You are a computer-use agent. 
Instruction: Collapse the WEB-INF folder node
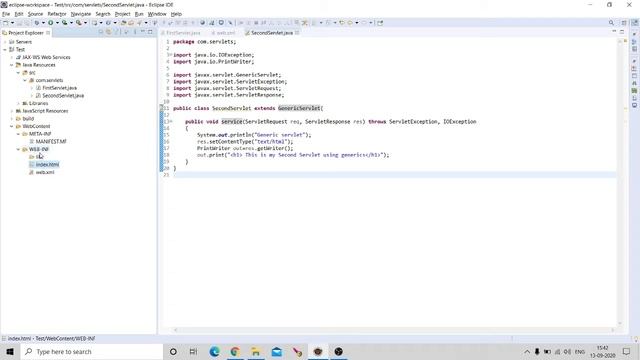tap(18, 149)
